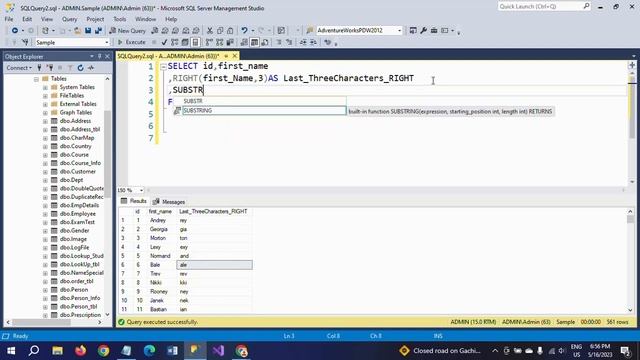This screenshot has height=360, width=640.
Task: Click the Save All icon
Action: point(98,31)
